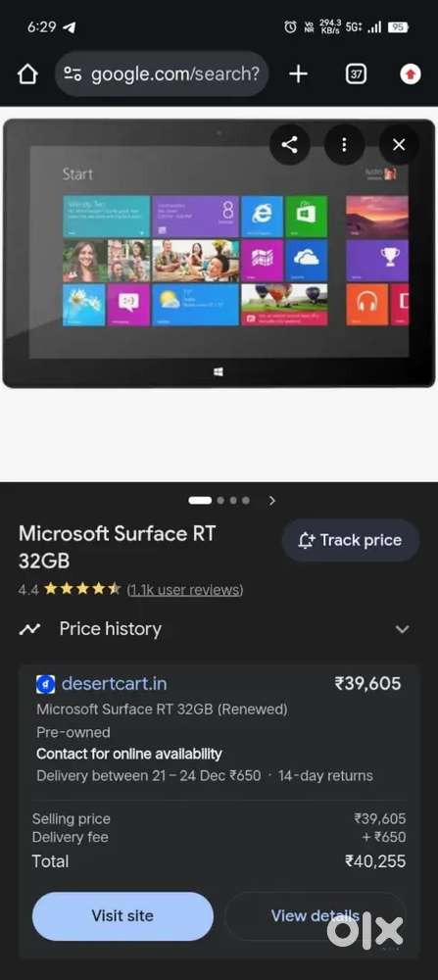Click the Visit site button

(122, 916)
